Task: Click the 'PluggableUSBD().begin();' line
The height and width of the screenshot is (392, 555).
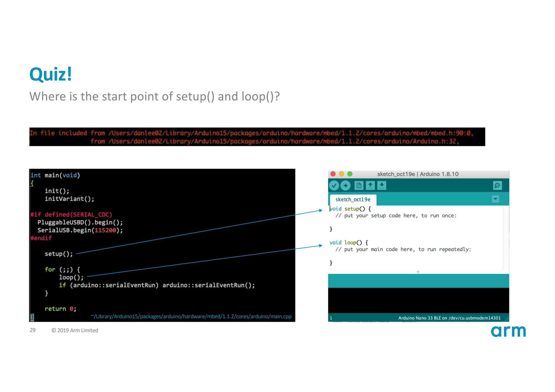Action: (x=80, y=222)
